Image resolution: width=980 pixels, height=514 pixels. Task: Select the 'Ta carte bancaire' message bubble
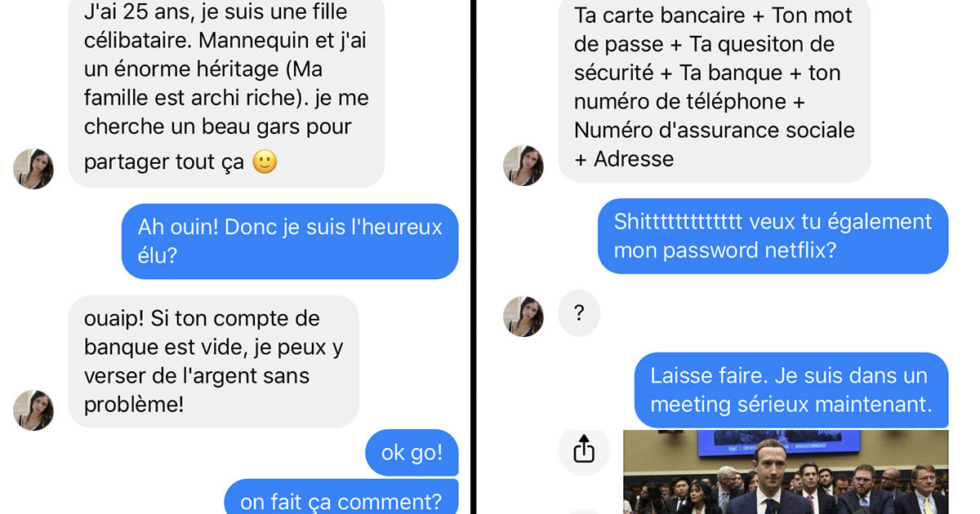click(x=714, y=86)
